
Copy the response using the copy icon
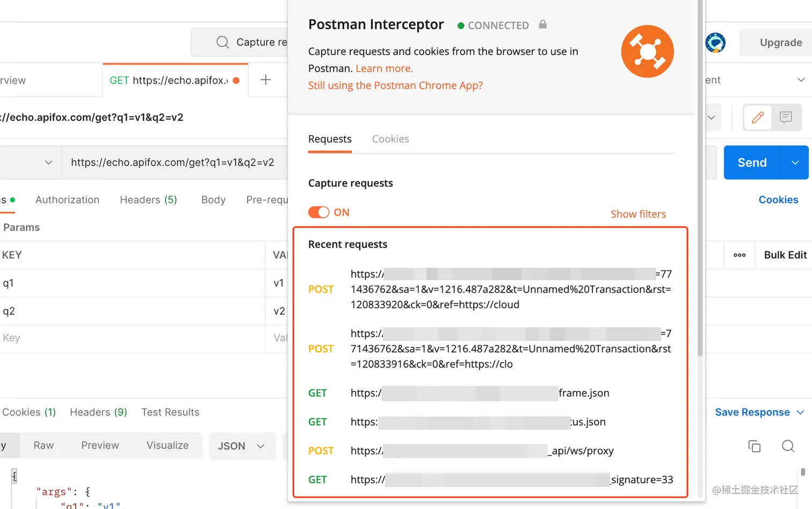(754, 446)
